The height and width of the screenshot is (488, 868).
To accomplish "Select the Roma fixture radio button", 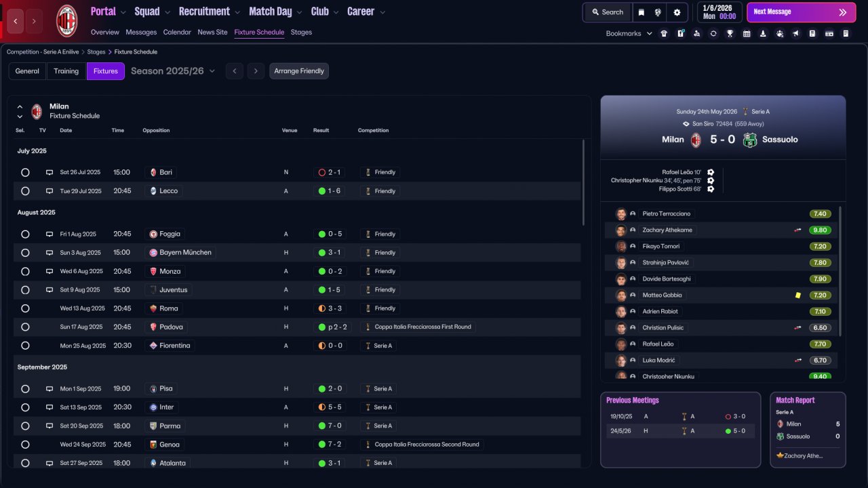I will pos(25,308).
